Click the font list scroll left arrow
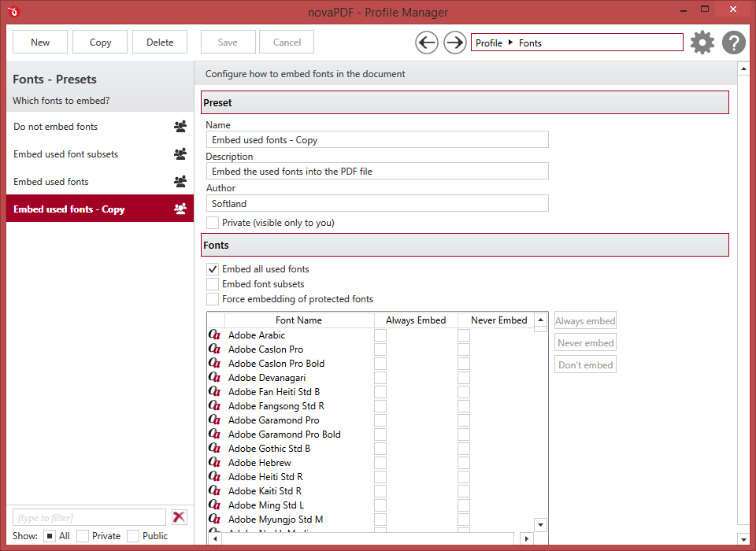The image size is (756, 551). click(215, 538)
